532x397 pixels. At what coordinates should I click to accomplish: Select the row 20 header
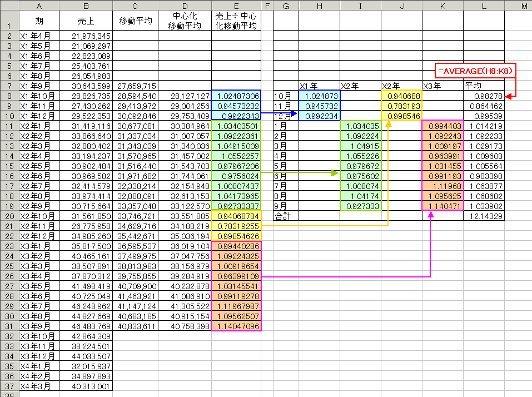[9, 215]
